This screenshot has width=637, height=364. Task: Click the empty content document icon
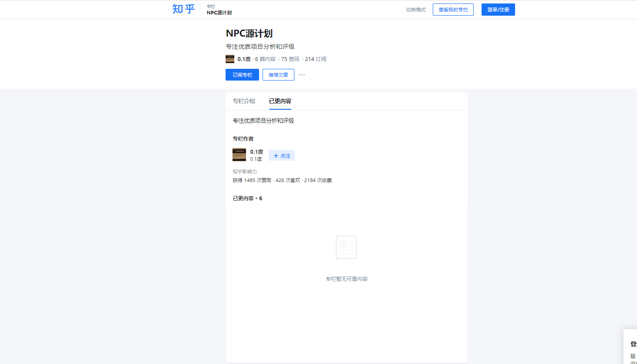coord(346,247)
